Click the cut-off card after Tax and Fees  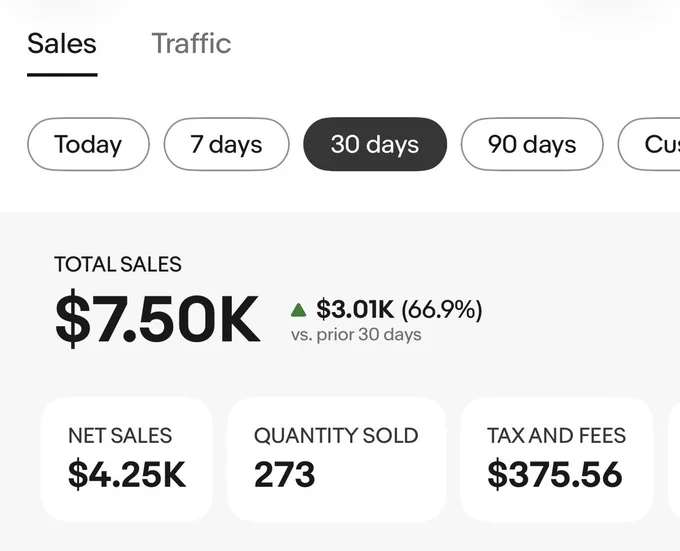point(674,460)
